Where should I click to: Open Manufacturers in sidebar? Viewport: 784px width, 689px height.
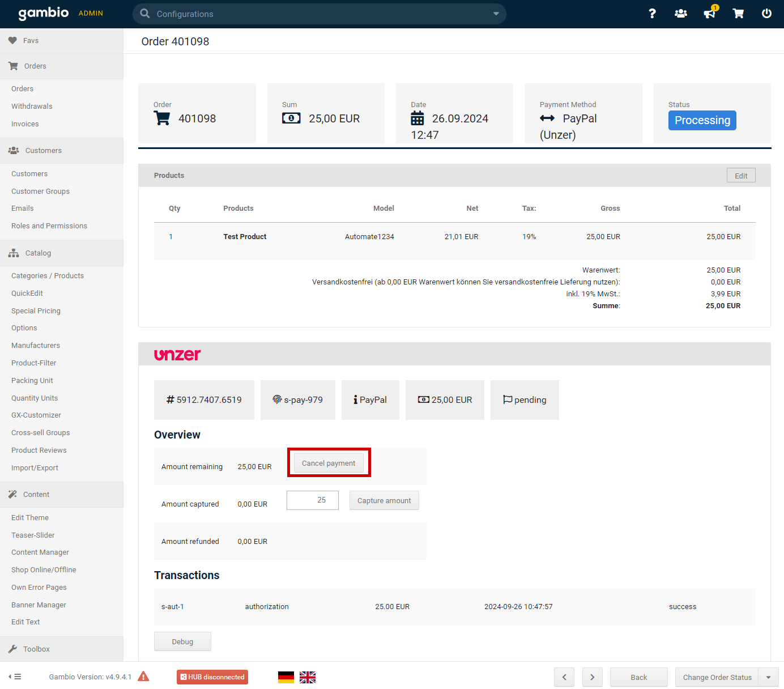(x=36, y=346)
